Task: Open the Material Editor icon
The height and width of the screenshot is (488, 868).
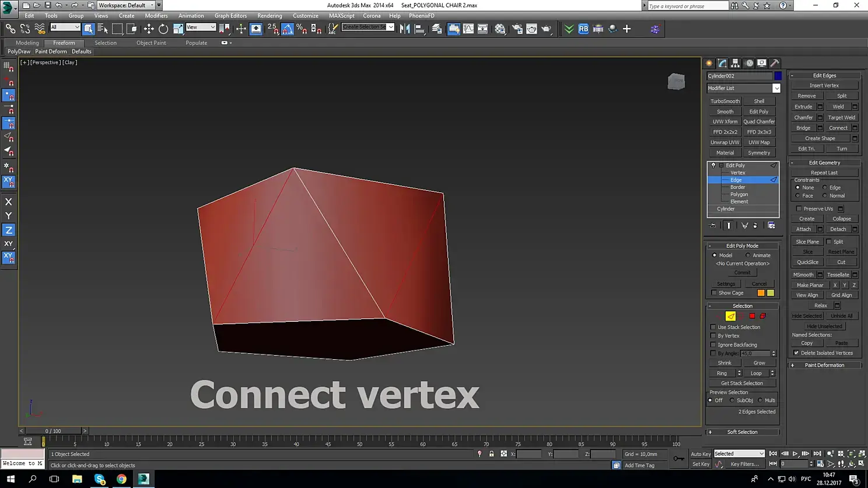Action: [500, 29]
